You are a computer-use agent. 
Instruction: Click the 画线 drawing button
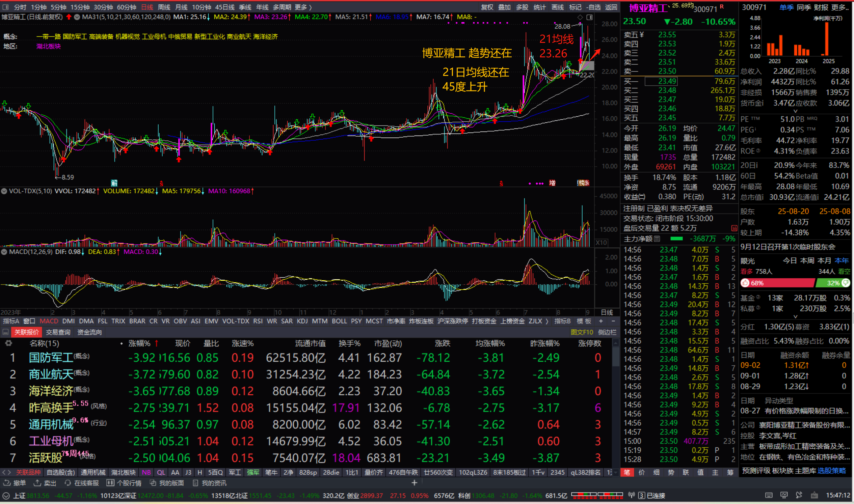[x=557, y=7]
